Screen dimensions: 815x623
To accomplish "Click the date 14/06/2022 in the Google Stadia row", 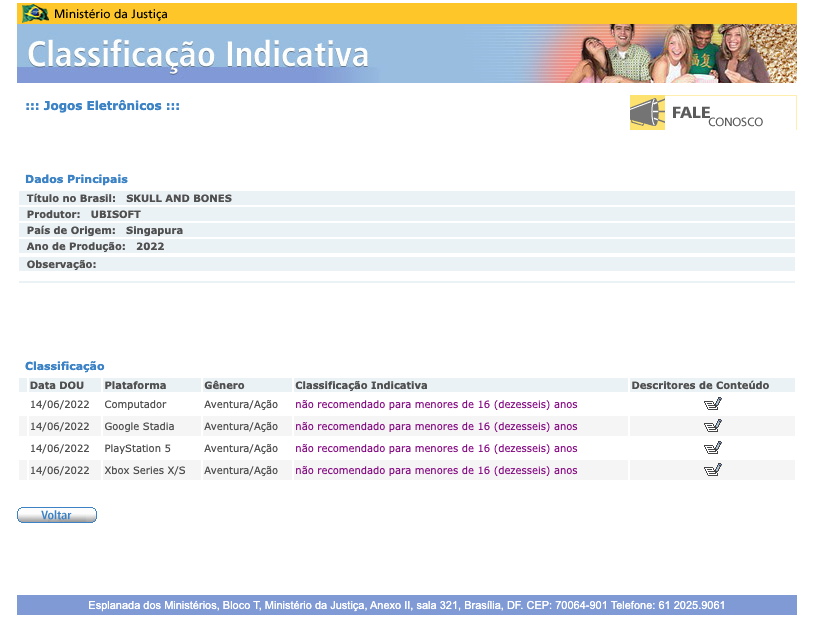I will (x=59, y=426).
